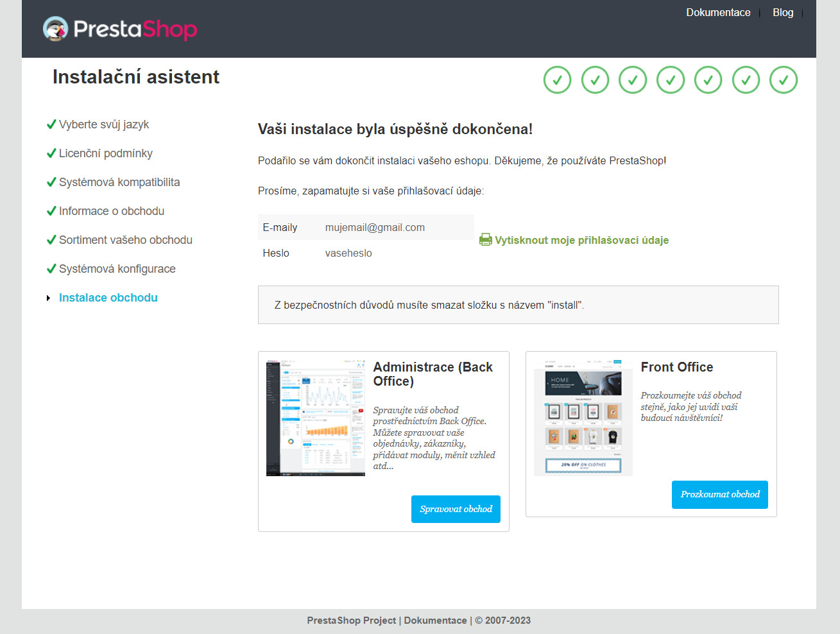Select the 'Systémová kompatibilita' step
The height and width of the screenshot is (634, 840).
pyautogui.click(x=119, y=182)
